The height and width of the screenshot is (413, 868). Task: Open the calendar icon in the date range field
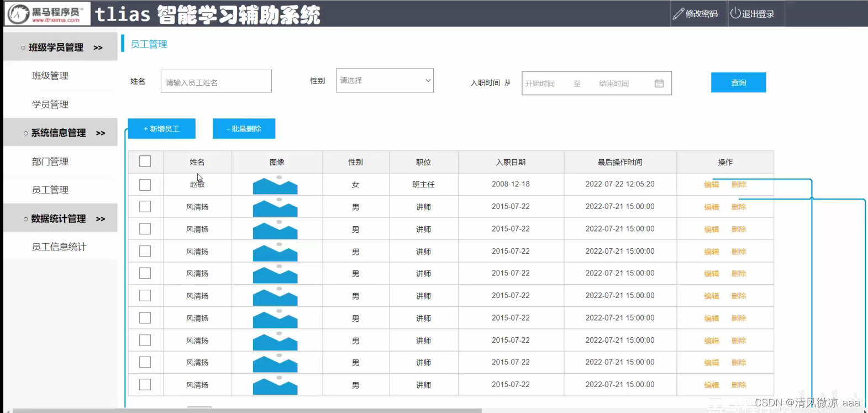pyautogui.click(x=659, y=83)
